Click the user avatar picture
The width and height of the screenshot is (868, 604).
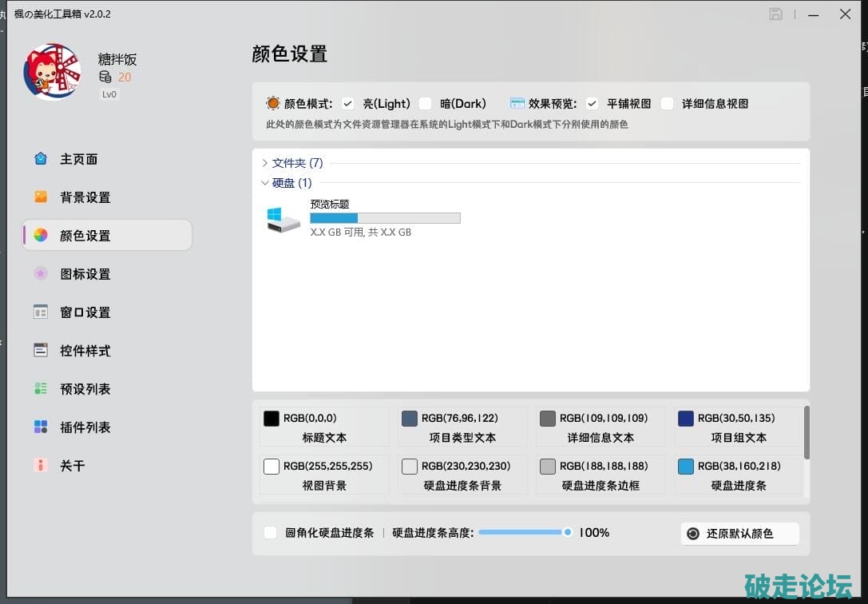point(52,71)
